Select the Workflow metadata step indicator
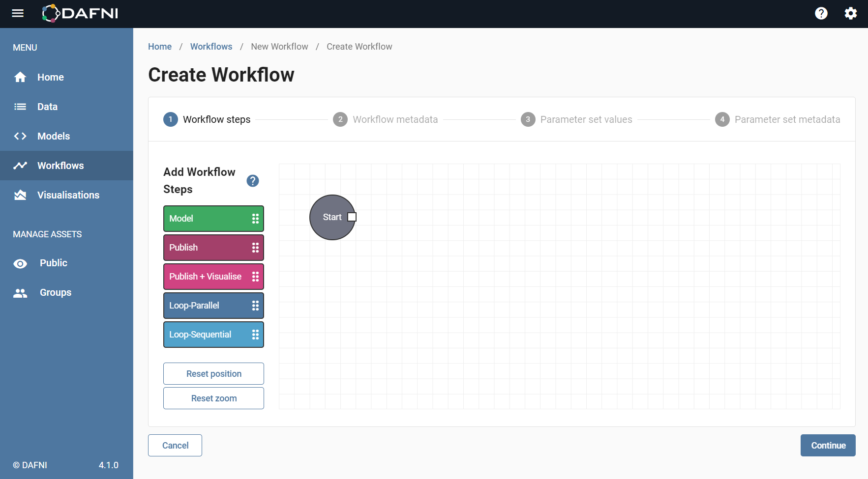 (340, 119)
